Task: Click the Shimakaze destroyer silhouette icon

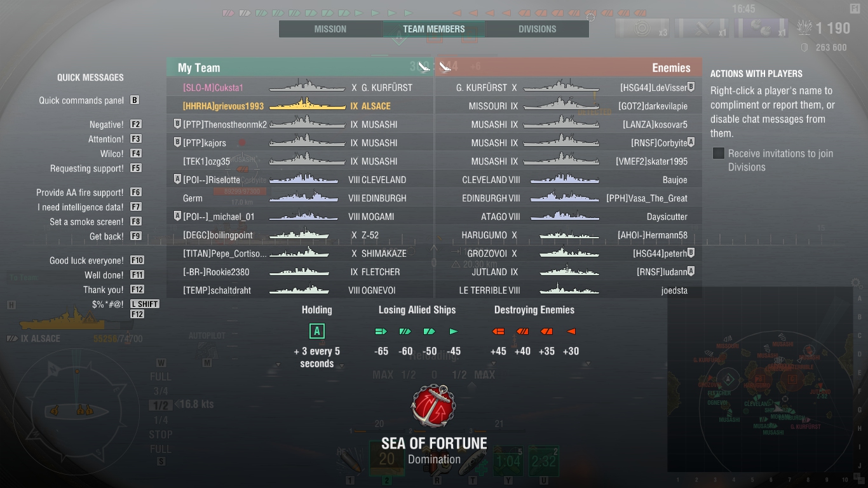Action: (x=299, y=254)
